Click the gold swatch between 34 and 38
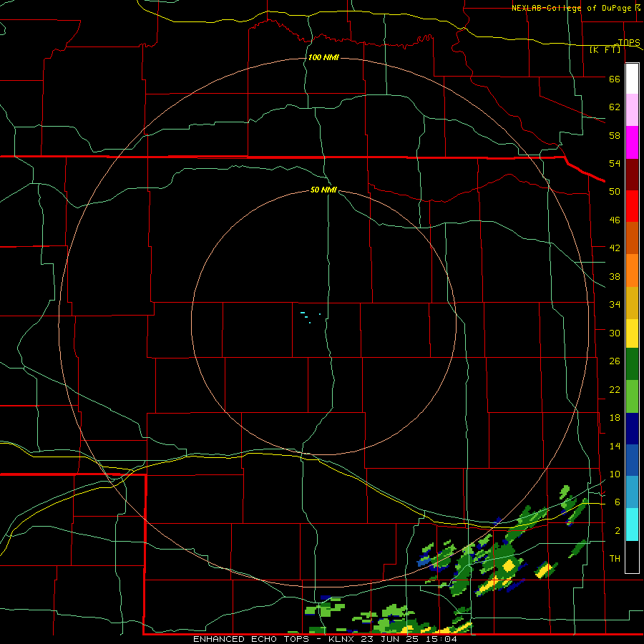644x644 pixels. pyautogui.click(x=632, y=303)
